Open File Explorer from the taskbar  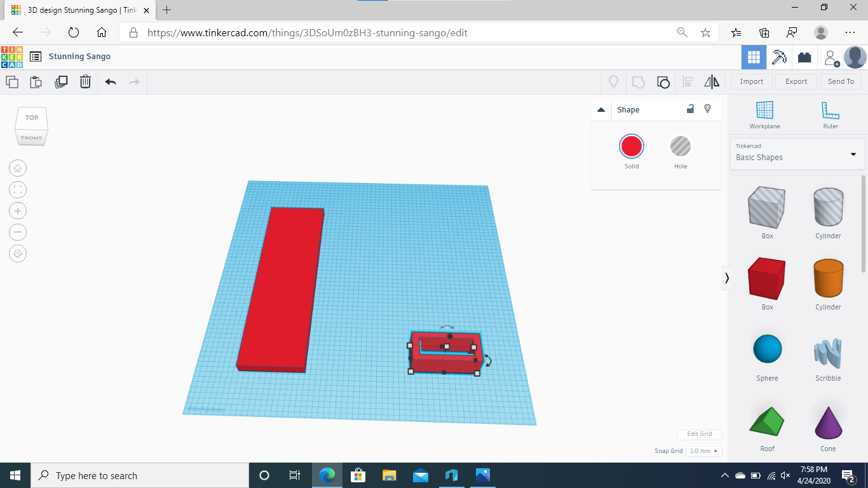390,475
